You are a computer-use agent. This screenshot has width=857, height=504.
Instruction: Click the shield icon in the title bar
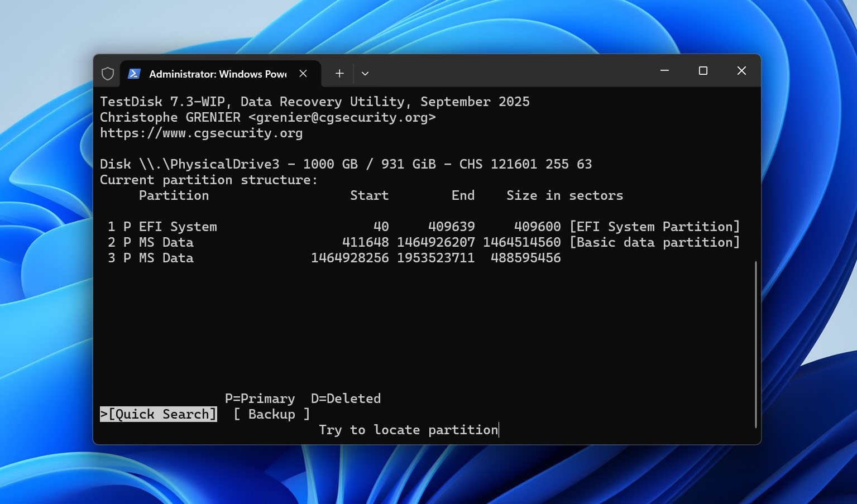(108, 74)
